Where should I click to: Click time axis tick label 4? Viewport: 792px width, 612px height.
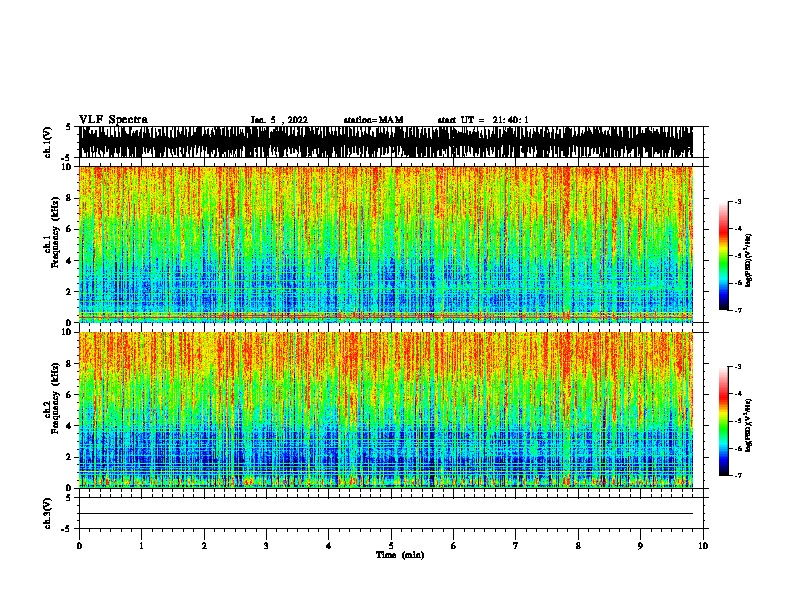[x=329, y=546]
